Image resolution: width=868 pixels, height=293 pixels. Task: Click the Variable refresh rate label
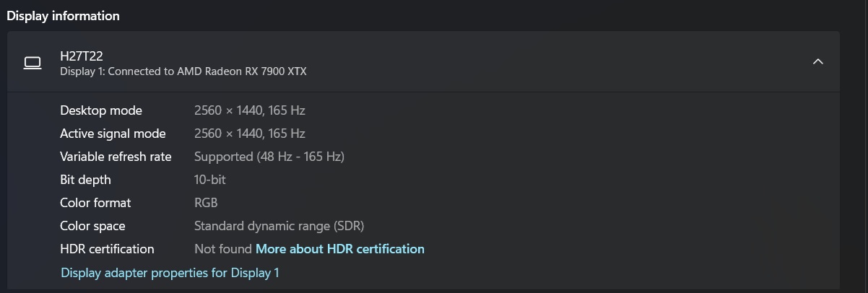tap(116, 157)
